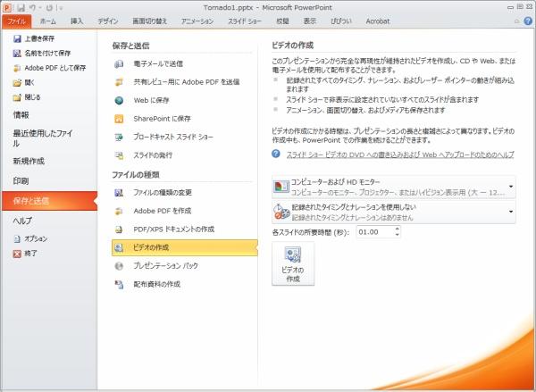Click Adobe PDF として保存 icon
536x392 pixels.
coord(17,68)
